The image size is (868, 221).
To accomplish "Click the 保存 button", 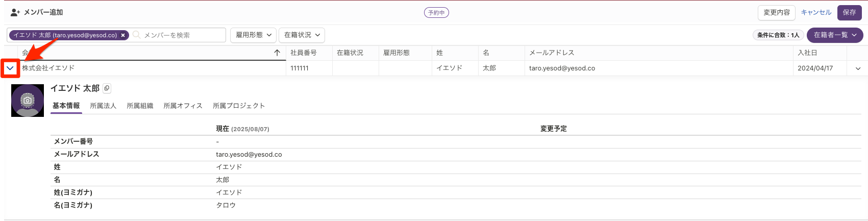I will 850,12.
